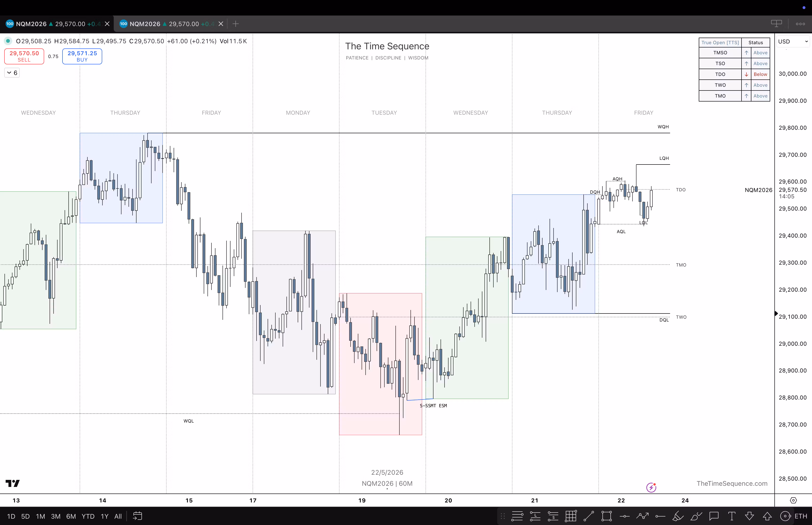The image size is (812, 525).
Task: Click the circular target icon beside ETH
Action: coord(785,516)
